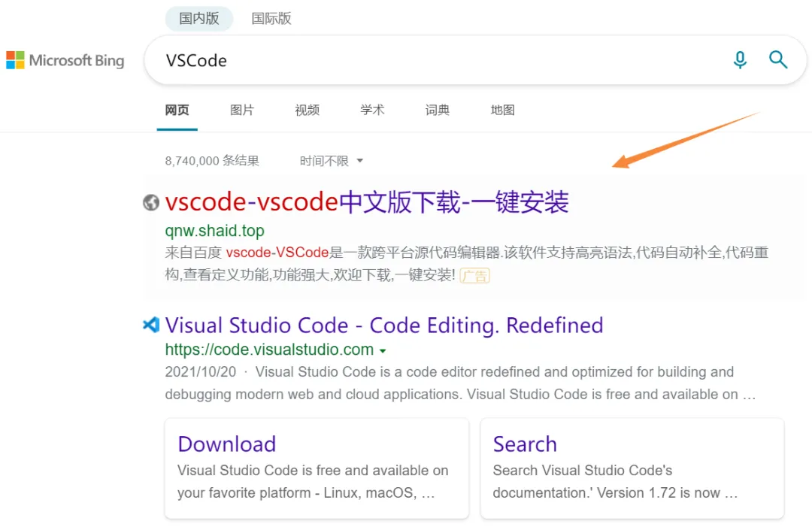Screen dimensions: 812x527
Task: Open the 地图 tab
Action: pos(502,110)
